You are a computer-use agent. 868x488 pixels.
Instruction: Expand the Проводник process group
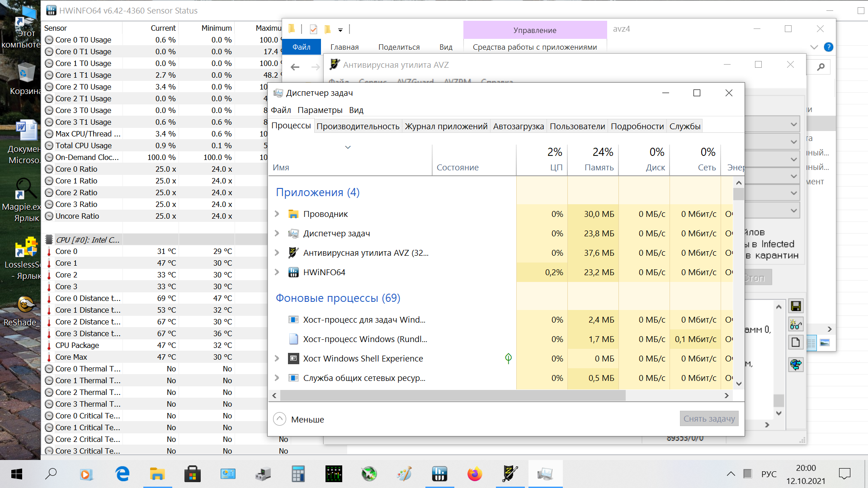pyautogui.click(x=277, y=214)
